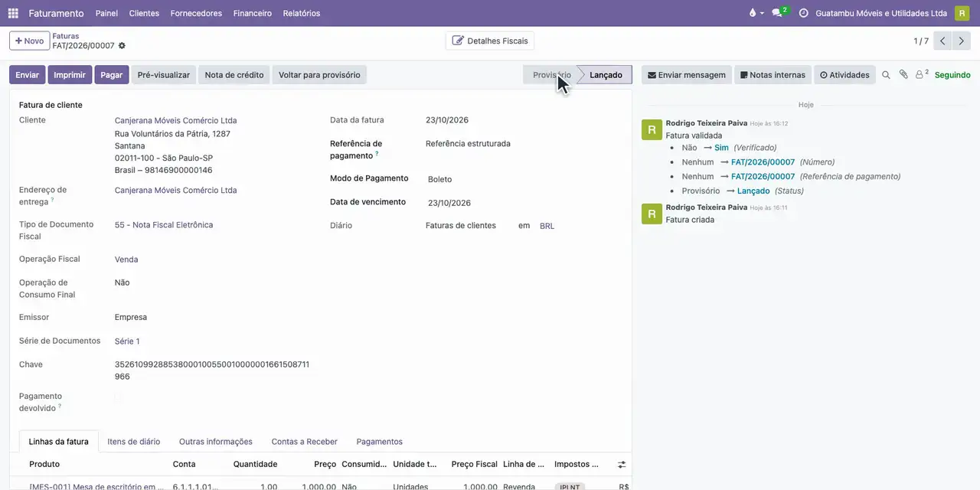Go to previous record arrow

(x=943, y=41)
